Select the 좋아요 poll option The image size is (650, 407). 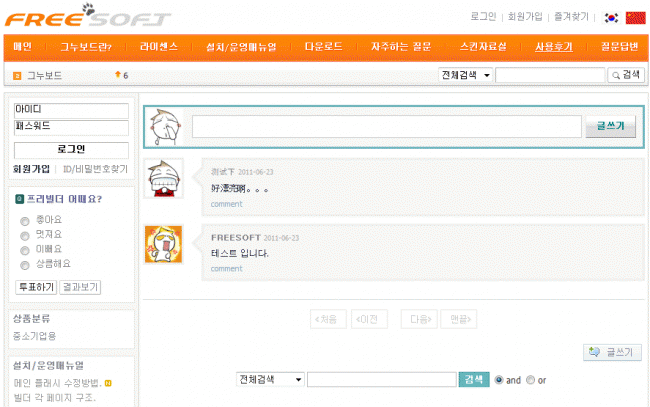(x=25, y=221)
